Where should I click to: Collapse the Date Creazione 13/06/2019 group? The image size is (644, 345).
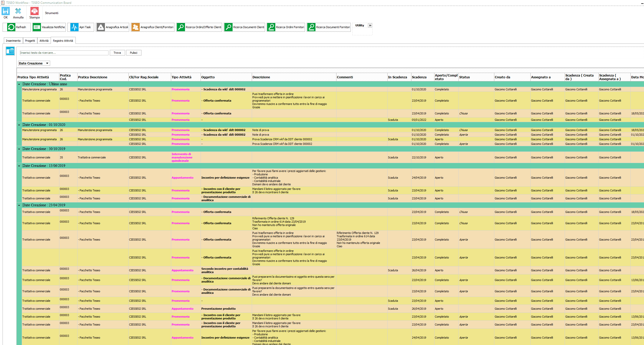[x=19, y=166]
